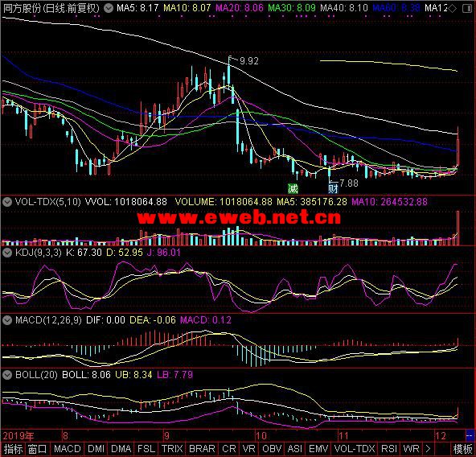Screen dimensions: 476x457
Task: Expand the VOL-TDX indicator dropdown arrow
Action: (x=7, y=202)
